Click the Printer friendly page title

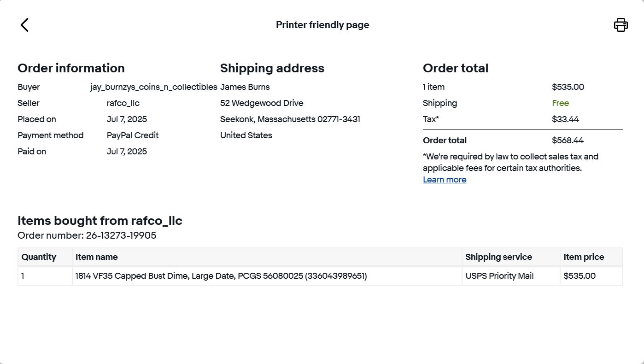(322, 25)
